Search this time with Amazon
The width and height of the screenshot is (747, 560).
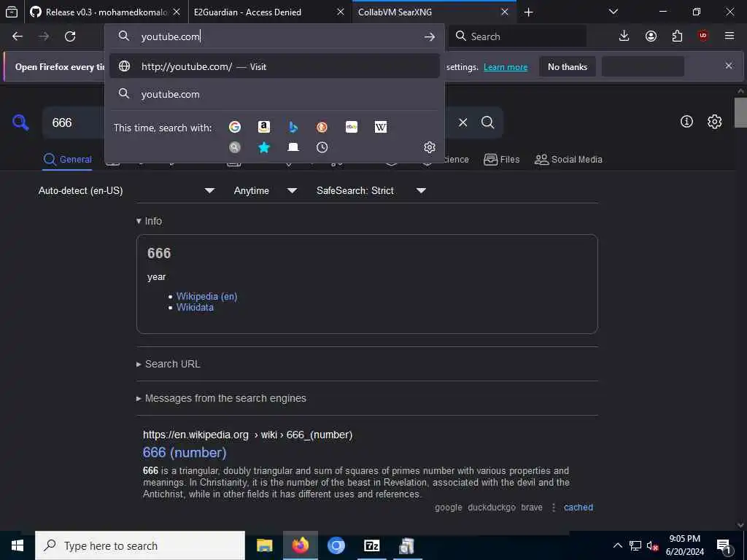pos(264,127)
